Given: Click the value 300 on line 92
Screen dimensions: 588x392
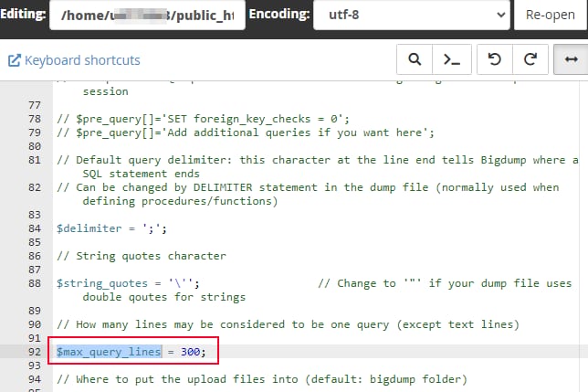Looking at the screenshot, I should 191,352.
